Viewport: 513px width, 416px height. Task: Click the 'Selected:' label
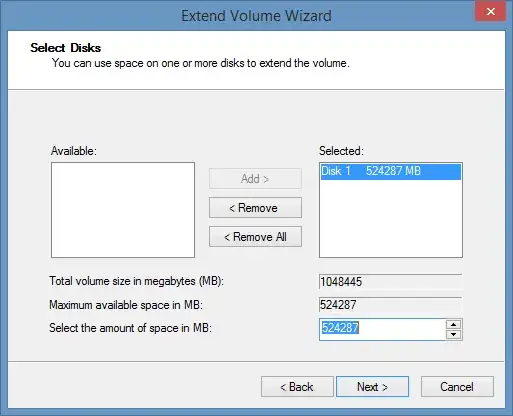click(x=341, y=151)
